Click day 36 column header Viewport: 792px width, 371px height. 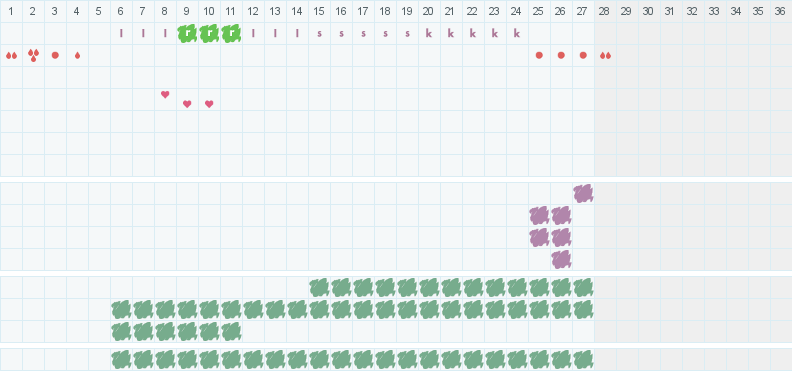[780, 11]
